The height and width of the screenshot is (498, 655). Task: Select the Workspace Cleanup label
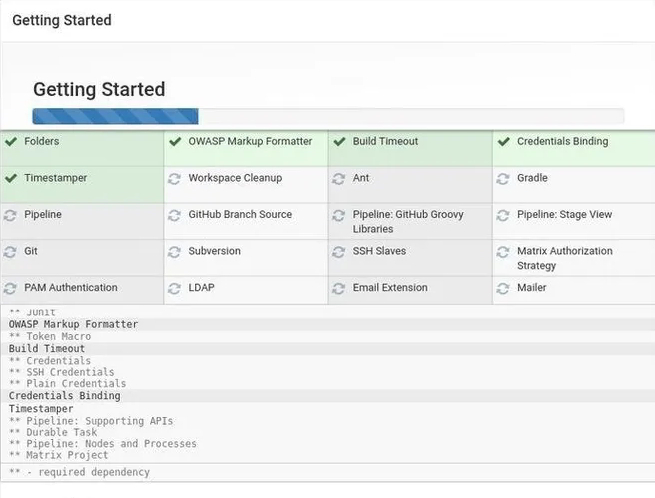[235, 178]
